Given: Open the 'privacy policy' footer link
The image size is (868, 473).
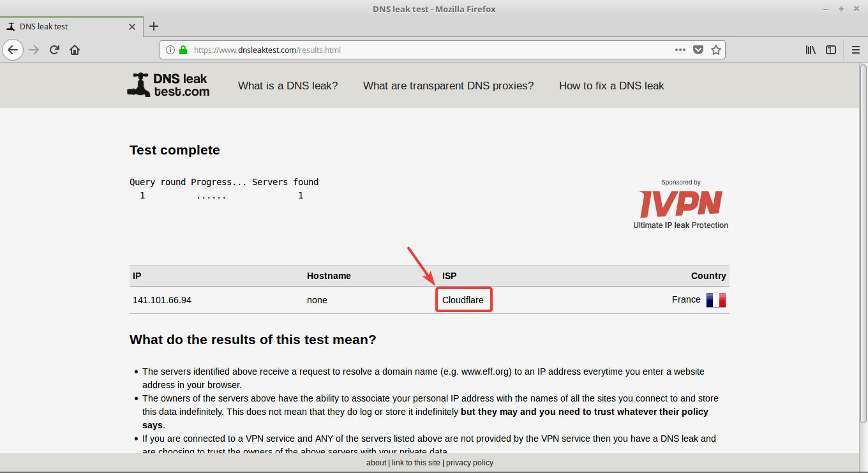Looking at the screenshot, I should 470,463.
